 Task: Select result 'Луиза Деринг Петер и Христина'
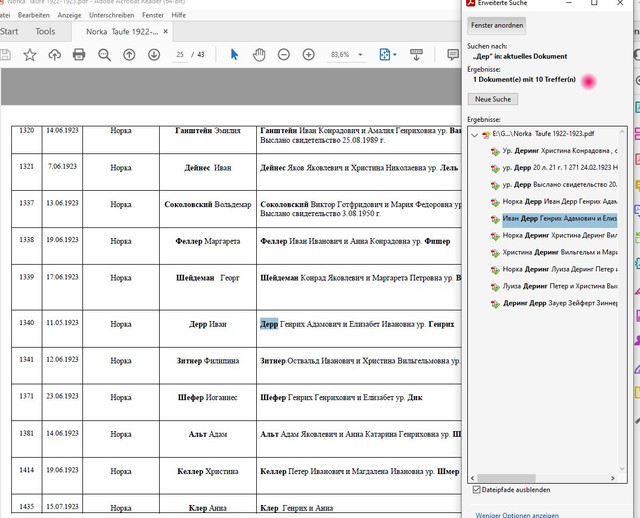(x=560, y=286)
